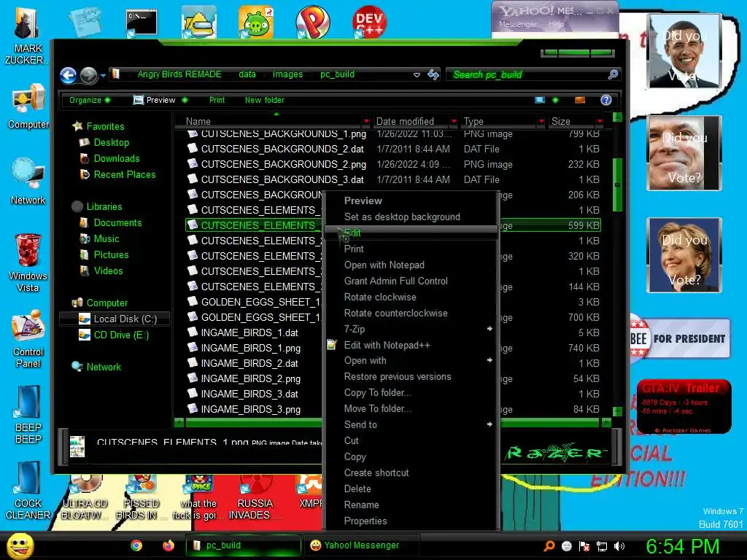Click the Print toolbar button
The height and width of the screenshot is (560, 747).
coord(217,100)
